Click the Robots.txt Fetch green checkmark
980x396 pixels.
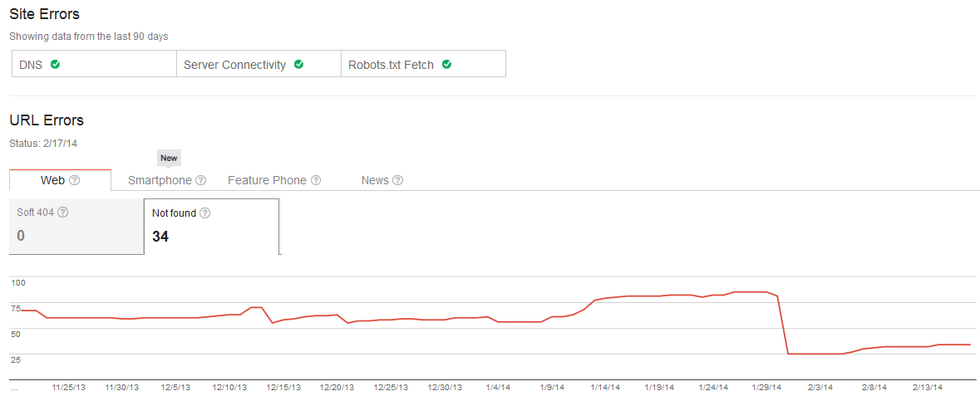click(446, 64)
